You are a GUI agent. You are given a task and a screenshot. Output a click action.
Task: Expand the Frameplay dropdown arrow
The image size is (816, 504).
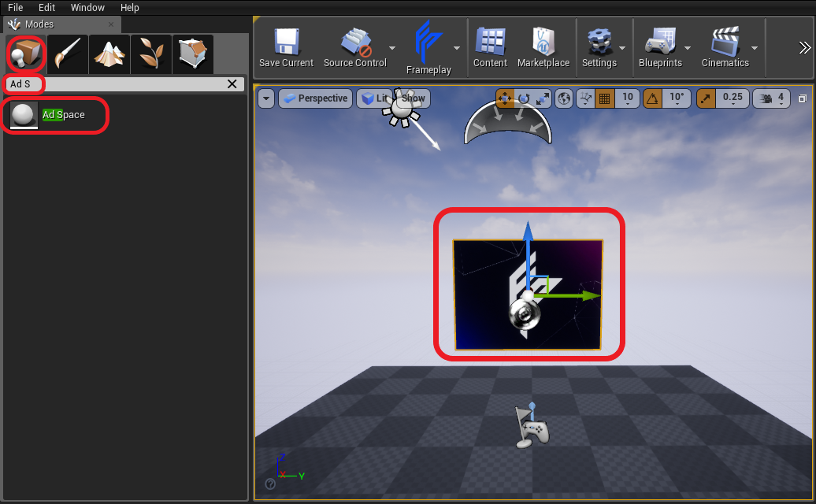pos(457,48)
